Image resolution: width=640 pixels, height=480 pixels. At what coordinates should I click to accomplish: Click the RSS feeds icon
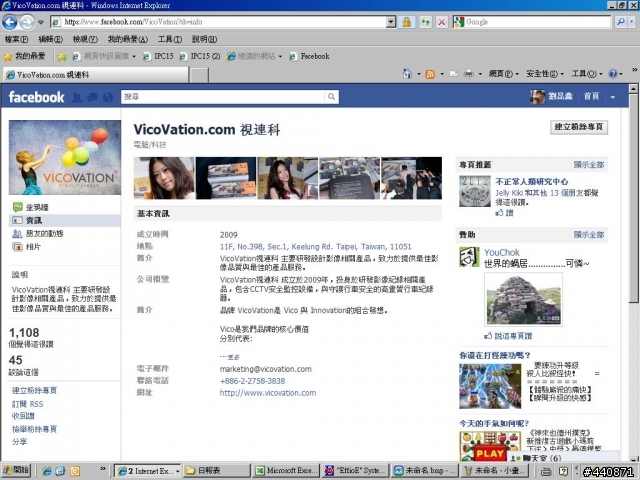coord(430,74)
